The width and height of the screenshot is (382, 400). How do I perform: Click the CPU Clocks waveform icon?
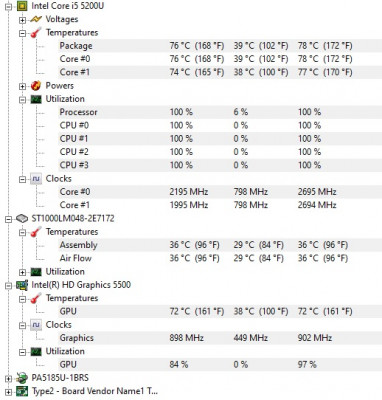(x=36, y=179)
